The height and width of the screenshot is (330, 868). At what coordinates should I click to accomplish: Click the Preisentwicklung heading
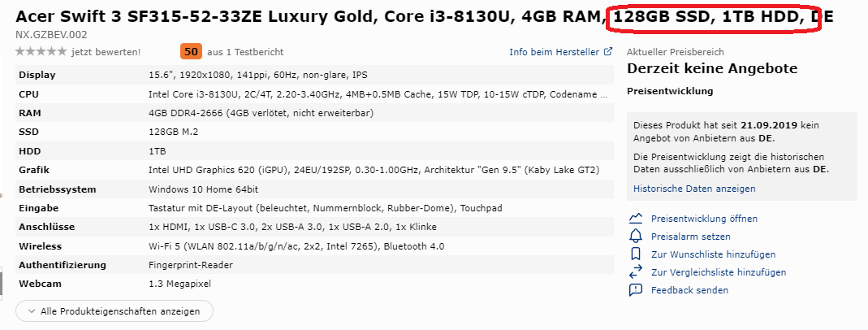(x=670, y=91)
